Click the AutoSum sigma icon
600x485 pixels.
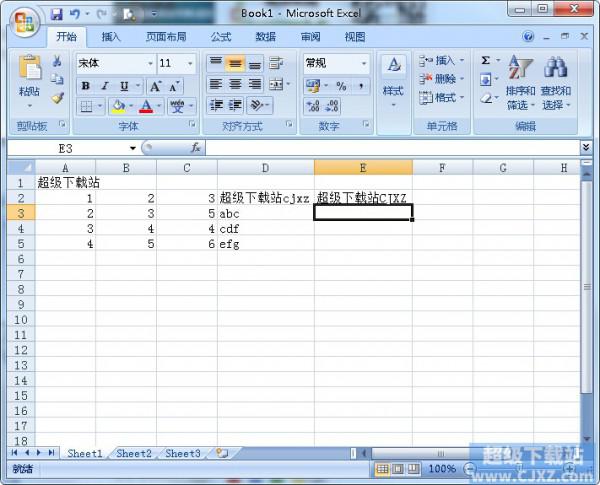486,61
